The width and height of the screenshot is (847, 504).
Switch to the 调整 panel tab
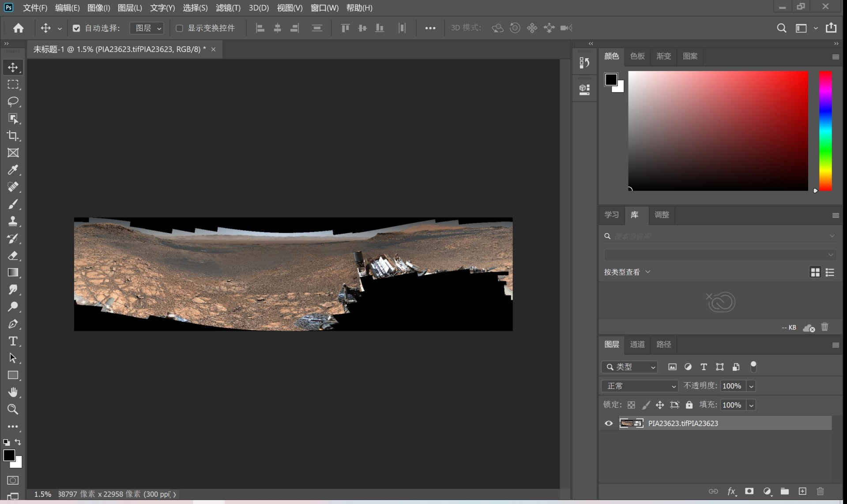coord(662,215)
